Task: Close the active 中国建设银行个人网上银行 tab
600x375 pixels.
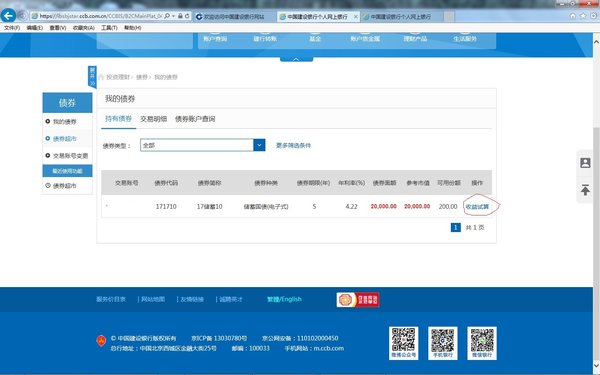Action: pos(355,16)
